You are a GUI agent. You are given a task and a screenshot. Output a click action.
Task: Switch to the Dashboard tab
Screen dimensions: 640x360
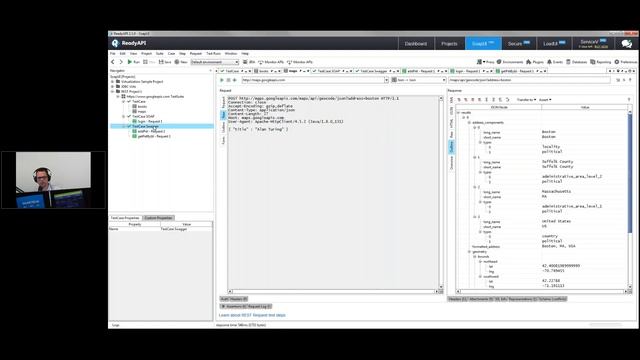[416, 43]
